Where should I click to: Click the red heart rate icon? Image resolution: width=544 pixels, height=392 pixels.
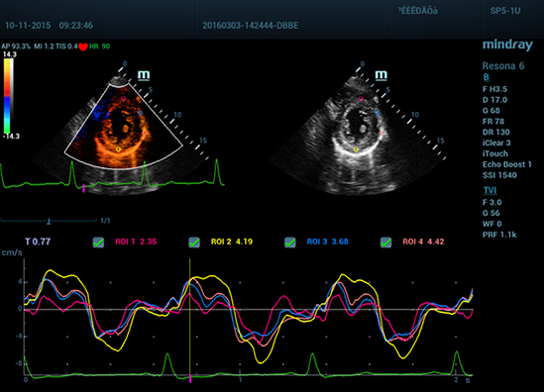83,47
